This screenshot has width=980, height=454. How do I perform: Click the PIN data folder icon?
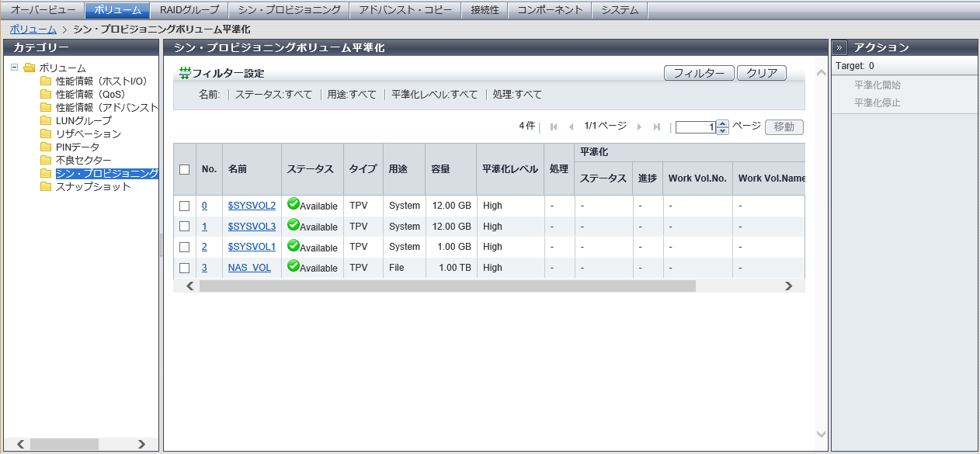coord(46,147)
